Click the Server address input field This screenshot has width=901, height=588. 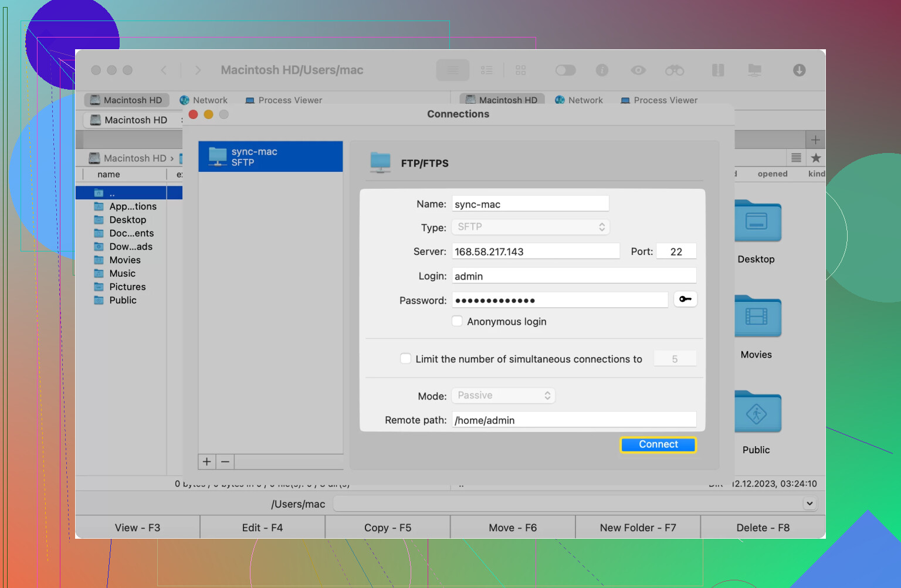click(535, 251)
